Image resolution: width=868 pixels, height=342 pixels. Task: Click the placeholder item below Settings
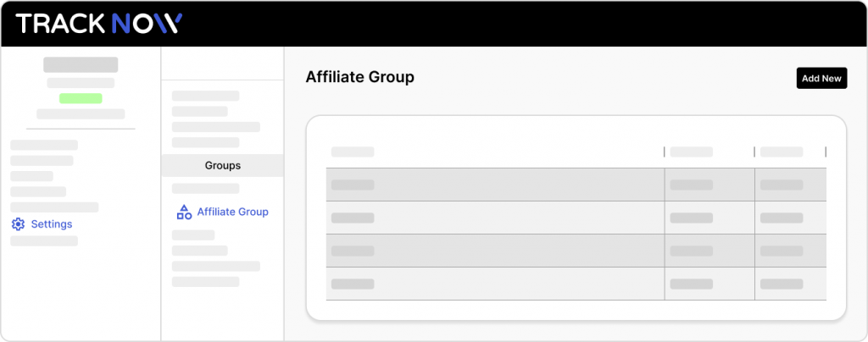pyautogui.click(x=44, y=241)
